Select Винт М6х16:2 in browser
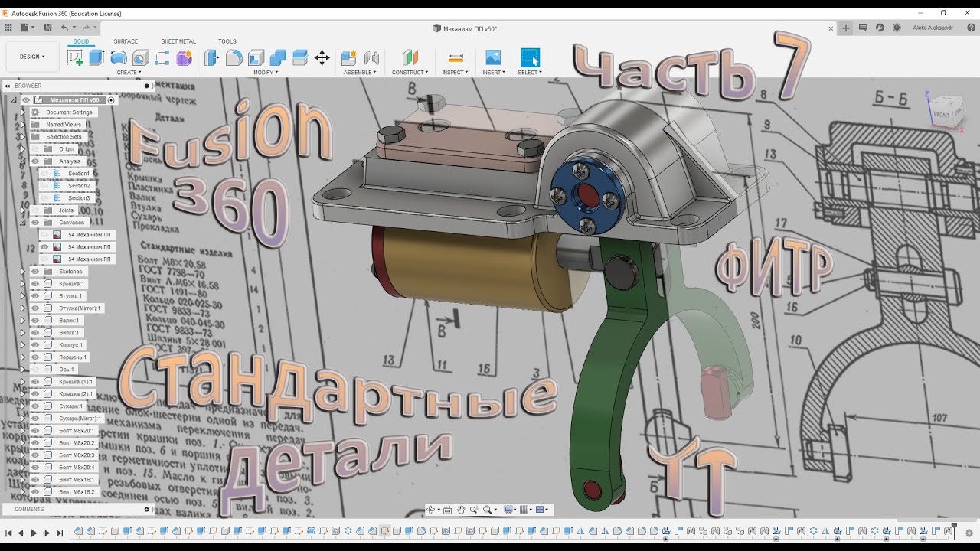Screen dimensions: 980x551 (77, 492)
